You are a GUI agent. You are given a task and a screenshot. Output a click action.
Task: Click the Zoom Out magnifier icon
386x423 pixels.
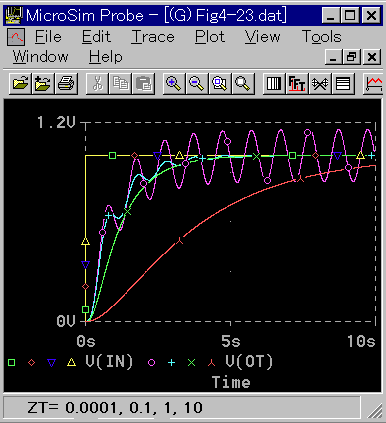(x=197, y=83)
